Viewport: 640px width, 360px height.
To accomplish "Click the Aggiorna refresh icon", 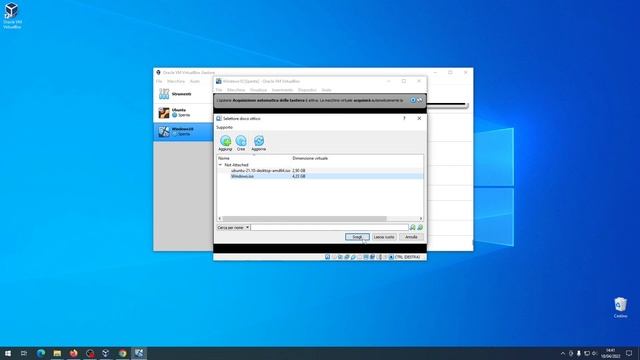I will (259, 141).
